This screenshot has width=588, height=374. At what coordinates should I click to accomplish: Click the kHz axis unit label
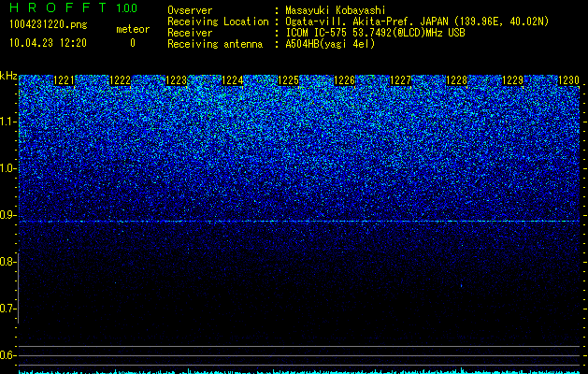pos(8,76)
